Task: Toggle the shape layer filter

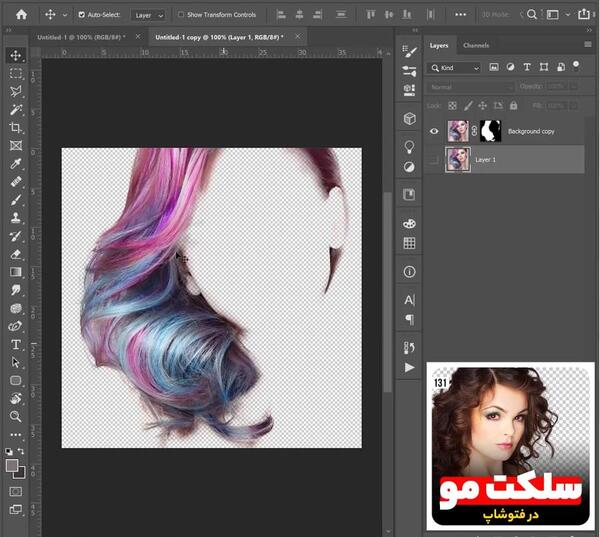Action: coord(544,67)
